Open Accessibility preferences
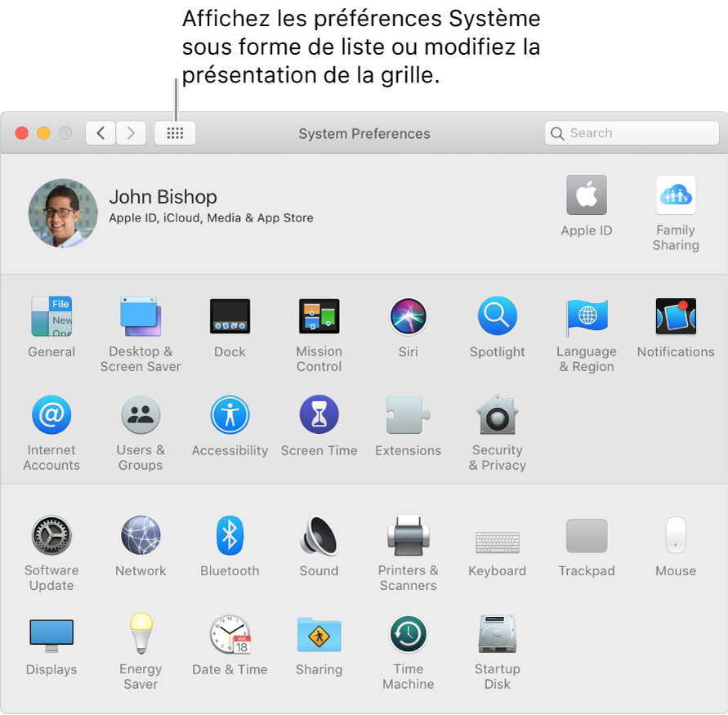The width and height of the screenshot is (728, 715). pyautogui.click(x=230, y=414)
